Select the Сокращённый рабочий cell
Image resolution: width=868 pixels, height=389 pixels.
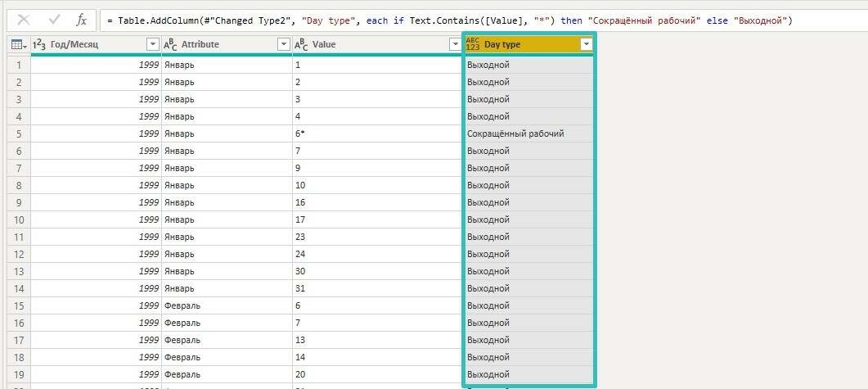pyautogui.click(x=528, y=133)
